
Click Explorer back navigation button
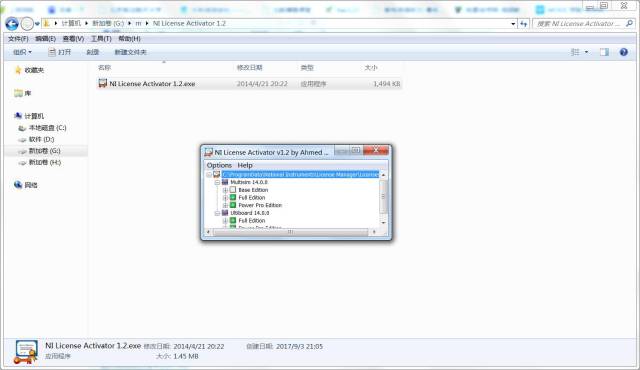coord(12,24)
